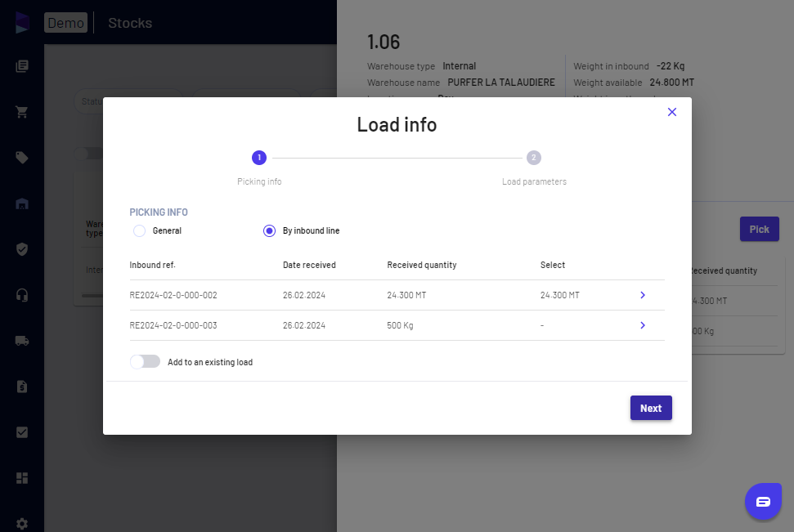Click the app logo in top-left corner

point(22,23)
